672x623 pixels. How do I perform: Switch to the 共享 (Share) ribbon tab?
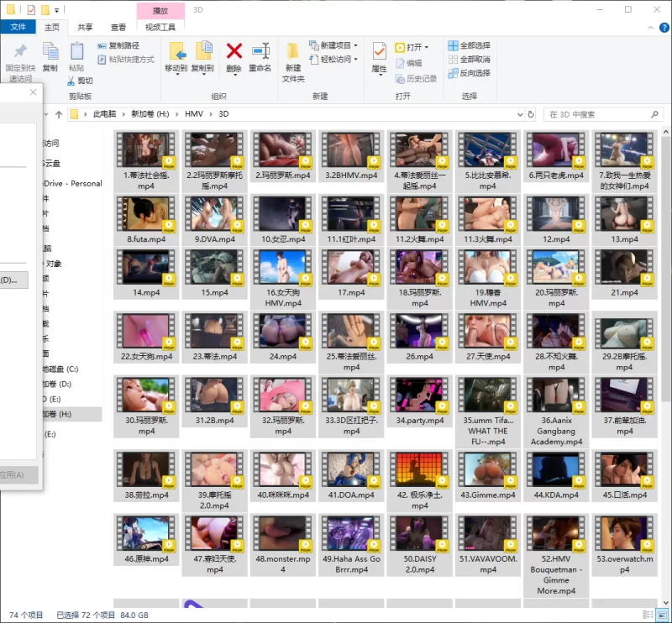[85, 28]
